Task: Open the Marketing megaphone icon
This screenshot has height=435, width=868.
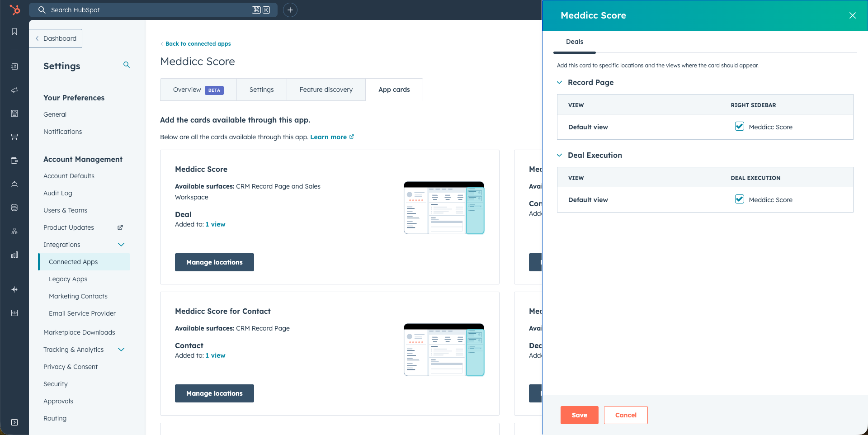Action: (14, 90)
